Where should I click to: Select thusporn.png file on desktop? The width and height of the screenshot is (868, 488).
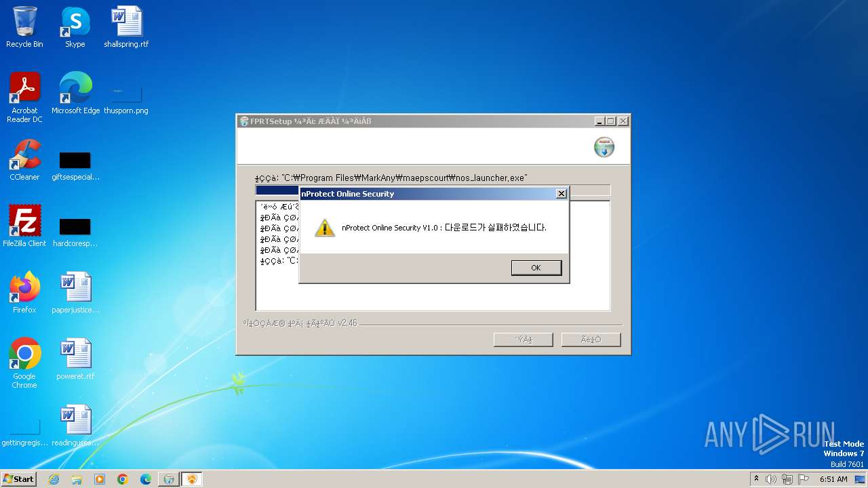(x=126, y=98)
